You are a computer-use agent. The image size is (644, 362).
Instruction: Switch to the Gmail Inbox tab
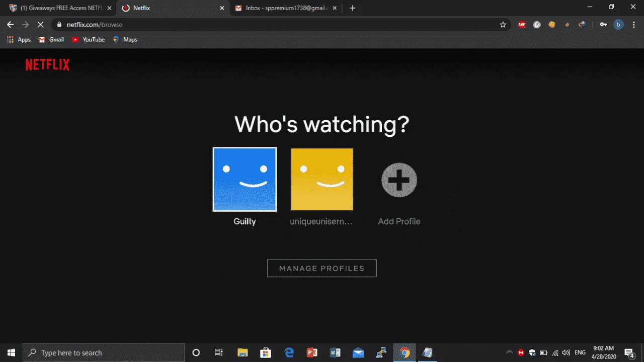pos(287,8)
